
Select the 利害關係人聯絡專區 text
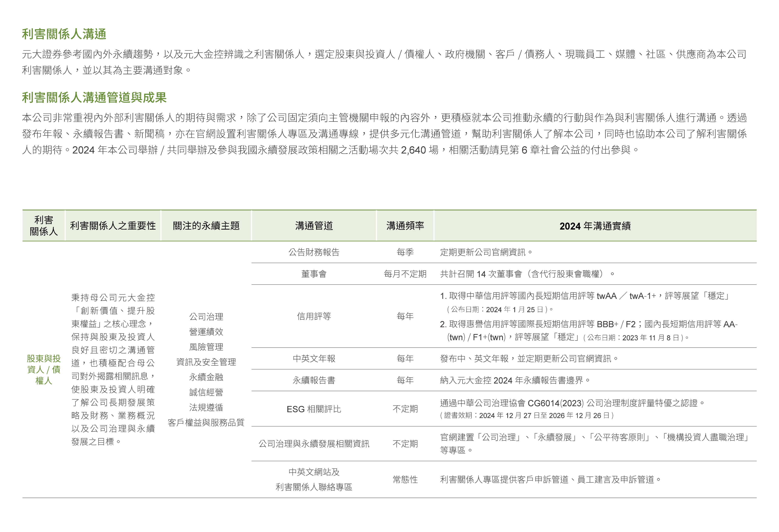314,487
